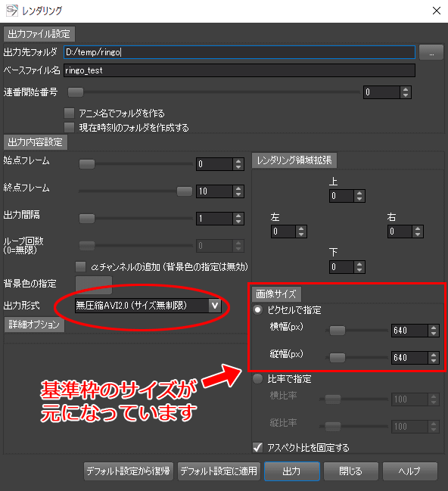Uncheck アスペクト比を固定する option
The width and height of the screenshot is (448, 491).
258,447
